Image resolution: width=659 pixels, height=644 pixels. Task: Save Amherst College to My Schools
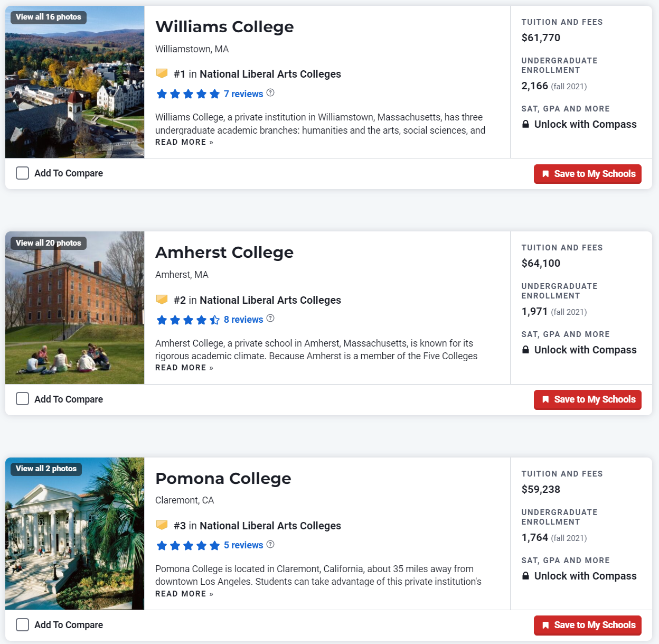coord(587,399)
